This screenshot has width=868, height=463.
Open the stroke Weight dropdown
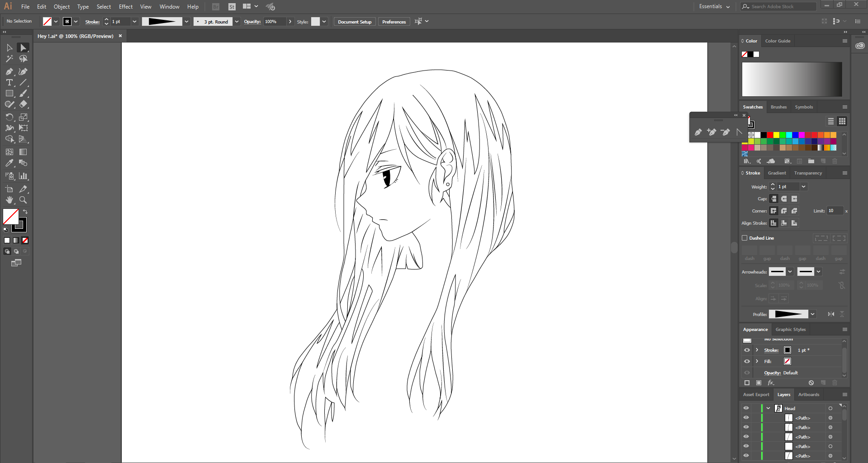click(x=803, y=187)
